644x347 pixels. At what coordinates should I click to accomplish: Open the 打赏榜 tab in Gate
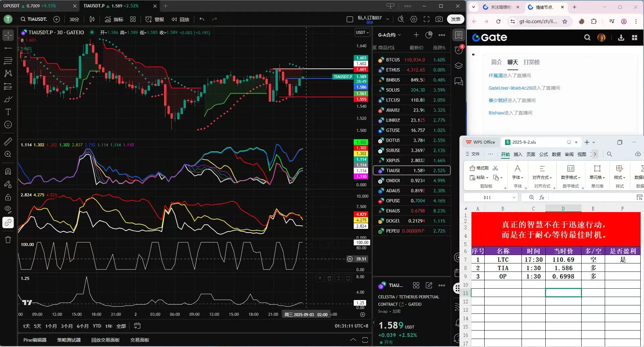(x=532, y=62)
